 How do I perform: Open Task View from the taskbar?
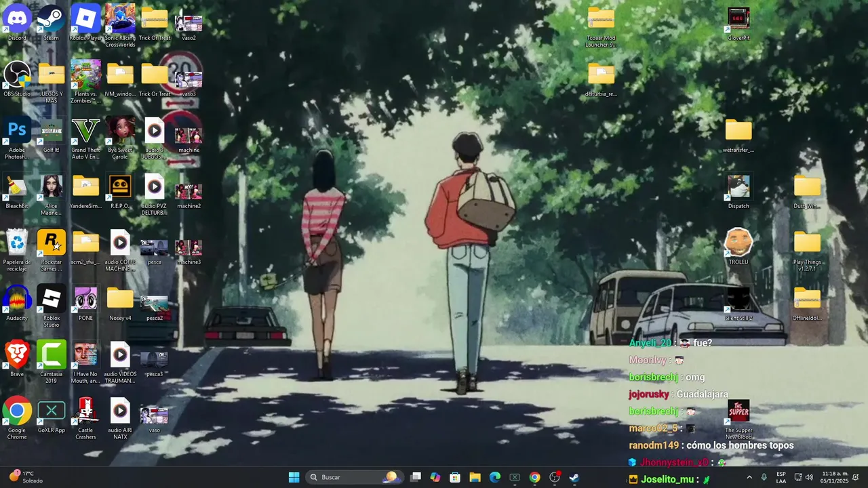tap(416, 477)
